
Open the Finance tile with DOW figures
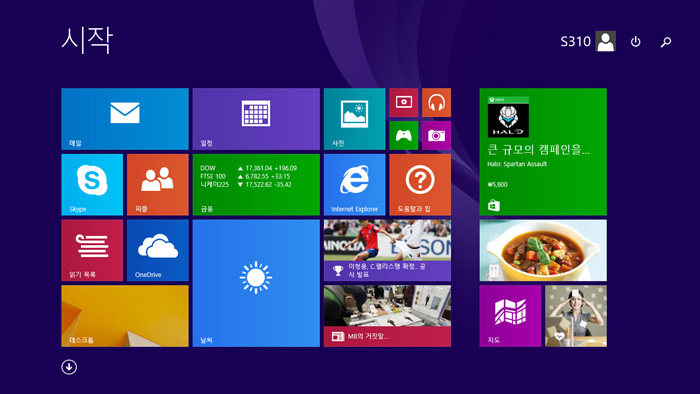pyautogui.click(x=256, y=185)
